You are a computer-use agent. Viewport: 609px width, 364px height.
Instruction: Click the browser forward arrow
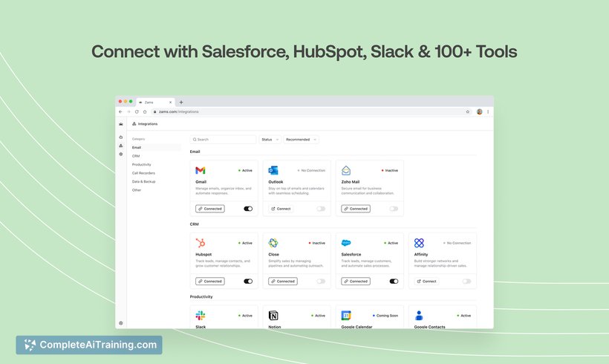click(x=128, y=111)
